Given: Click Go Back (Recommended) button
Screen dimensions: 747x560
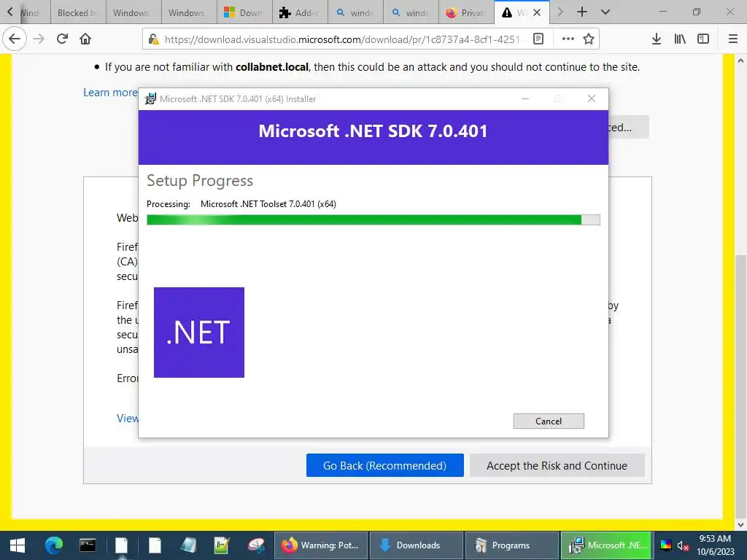Looking at the screenshot, I should click(x=384, y=465).
